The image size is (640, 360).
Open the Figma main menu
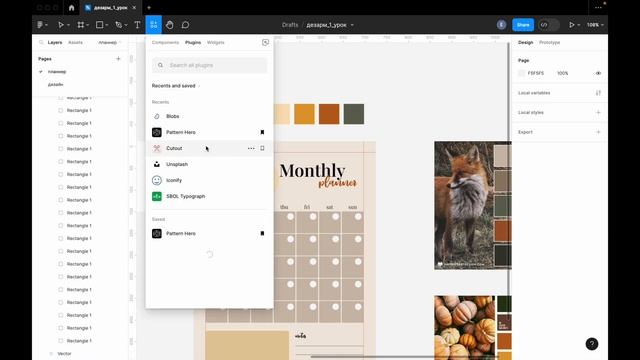(40, 25)
